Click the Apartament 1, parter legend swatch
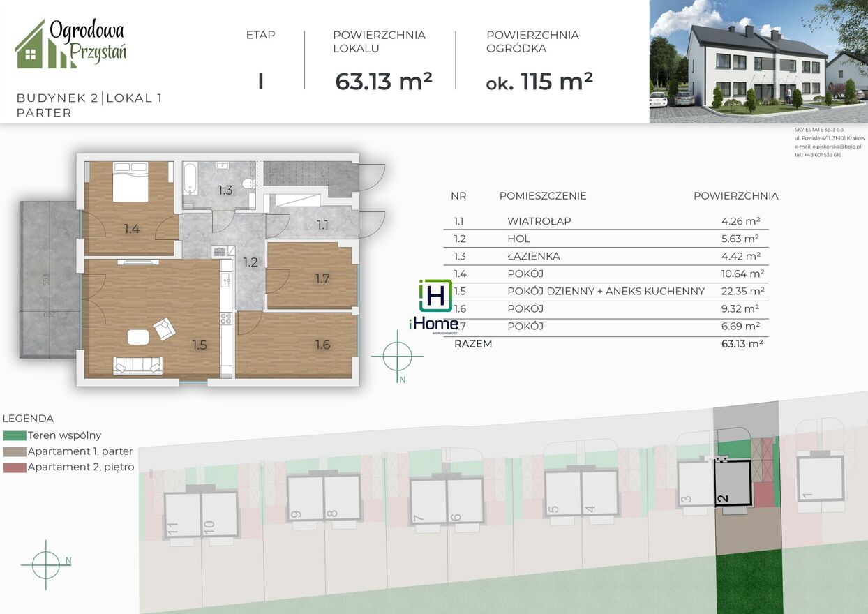 click(15, 451)
